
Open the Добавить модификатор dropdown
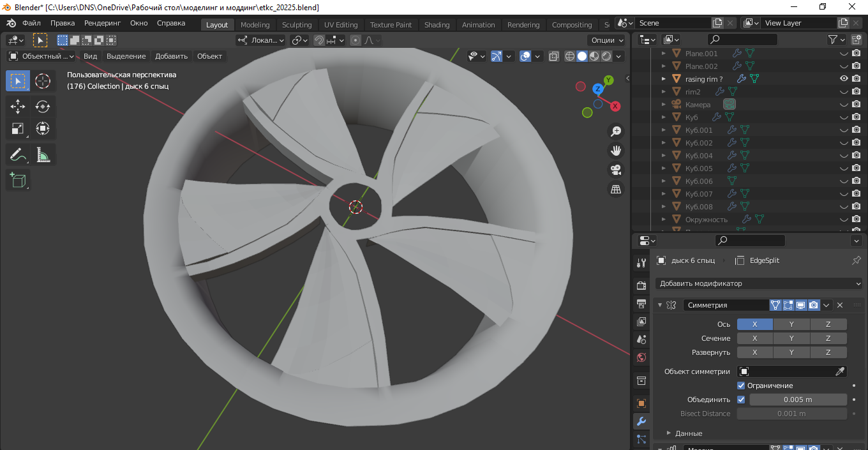pos(759,283)
